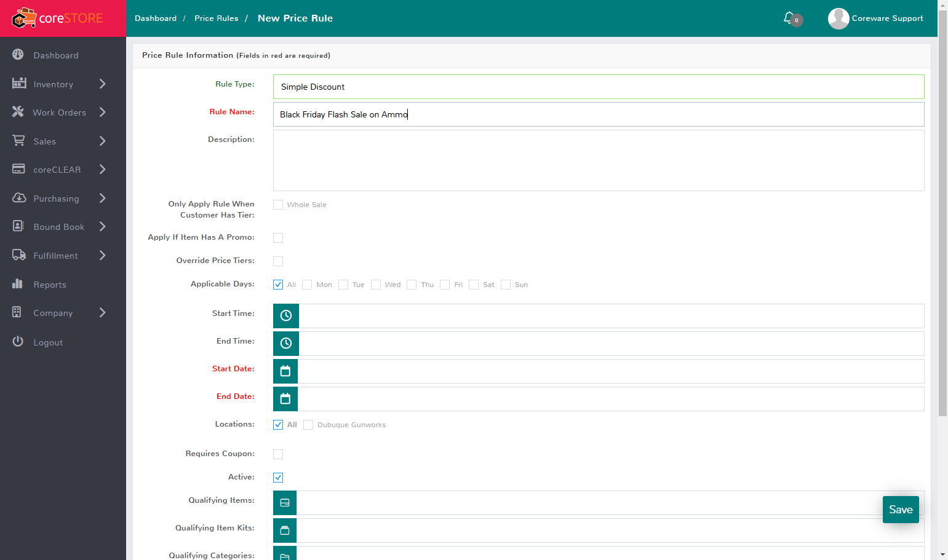
Task: Click the Company building icon
Action: click(x=17, y=312)
